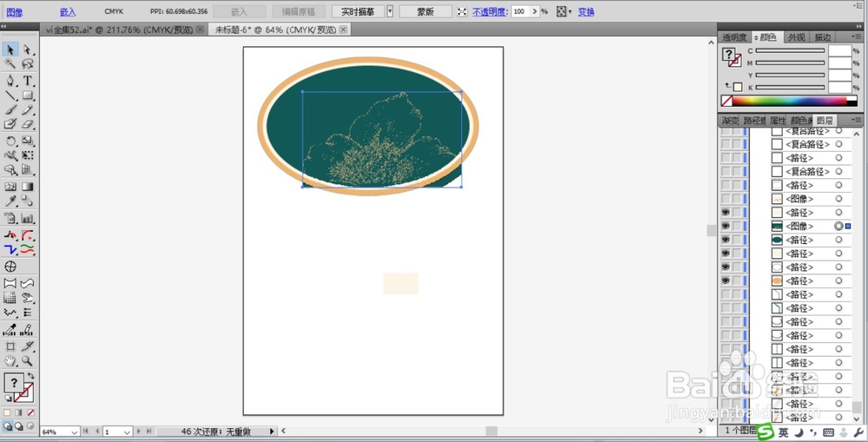Viewport: 868px width, 442px height.
Task: Select the Shape Builder tool
Action: pyautogui.click(x=10, y=170)
